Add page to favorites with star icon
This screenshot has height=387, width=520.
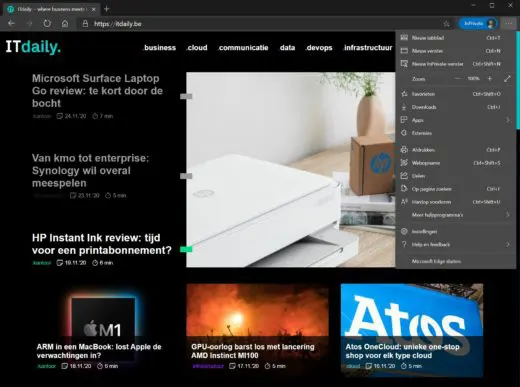click(x=446, y=24)
